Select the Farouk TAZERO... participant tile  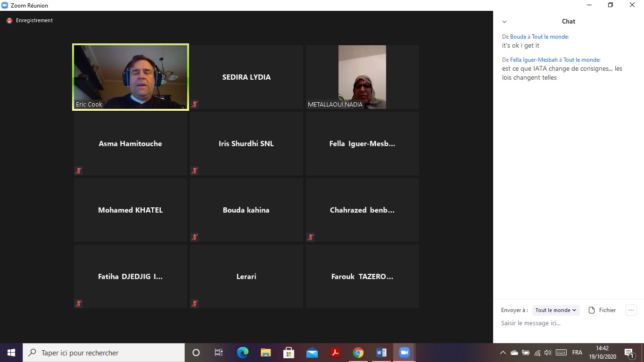(363, 277)
